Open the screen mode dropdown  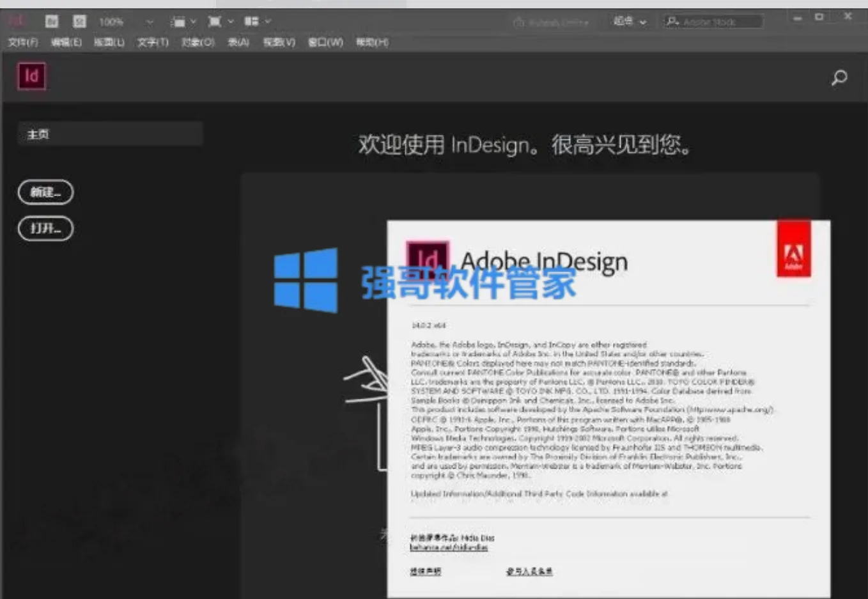coord(221,22)
